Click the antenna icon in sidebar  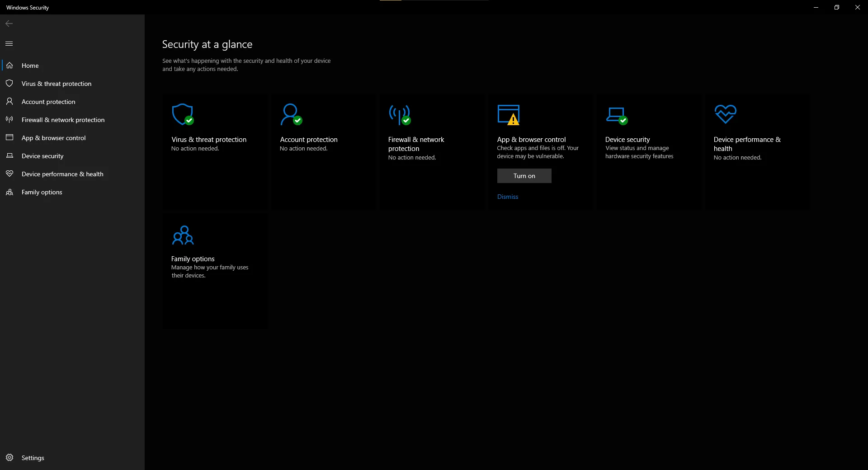pos(9,119)
